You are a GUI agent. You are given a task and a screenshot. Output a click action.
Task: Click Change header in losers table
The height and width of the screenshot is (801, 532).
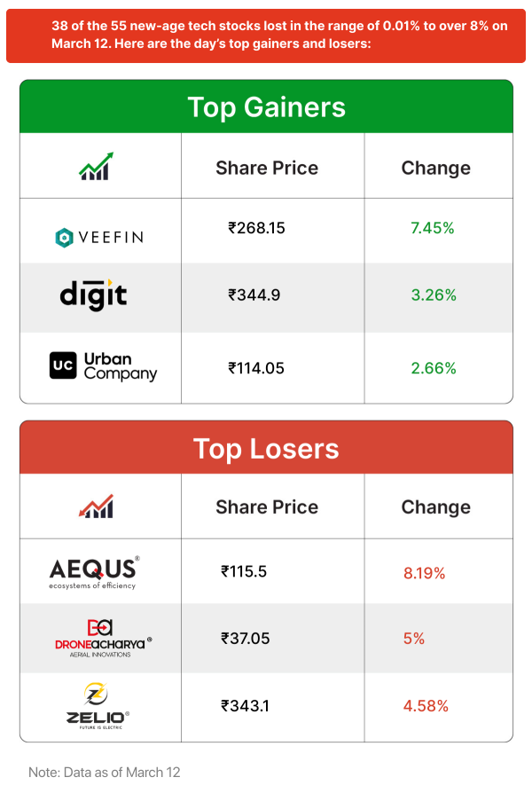435,507
